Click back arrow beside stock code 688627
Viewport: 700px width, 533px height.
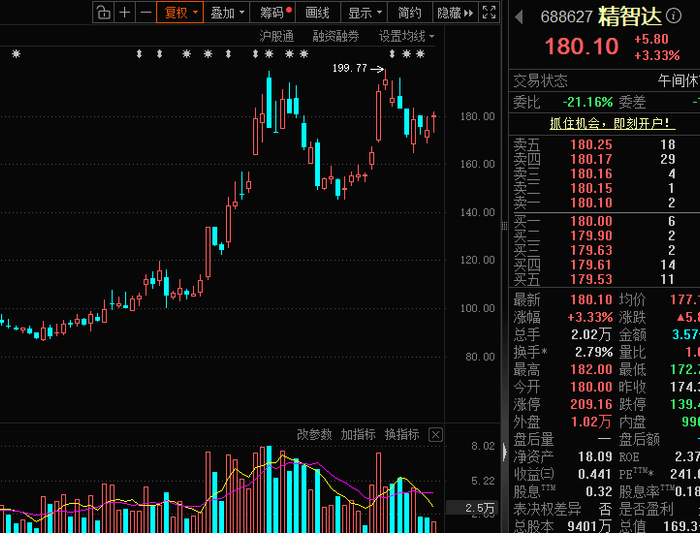pyautogui.click(x=519, y=17)
